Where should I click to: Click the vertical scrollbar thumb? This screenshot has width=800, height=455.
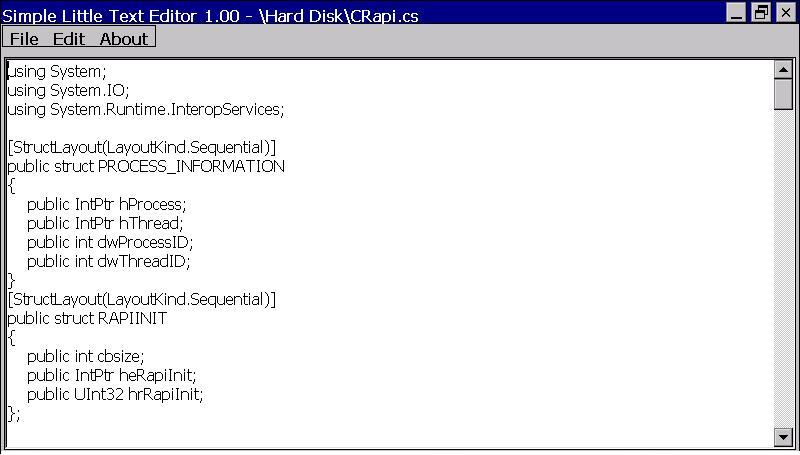point(783,93)
